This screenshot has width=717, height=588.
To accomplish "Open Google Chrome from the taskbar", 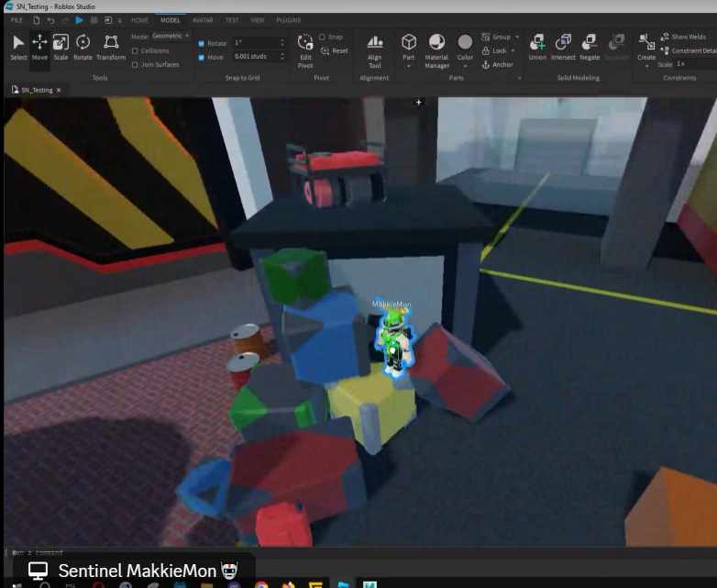I will (x=261, y=585).
